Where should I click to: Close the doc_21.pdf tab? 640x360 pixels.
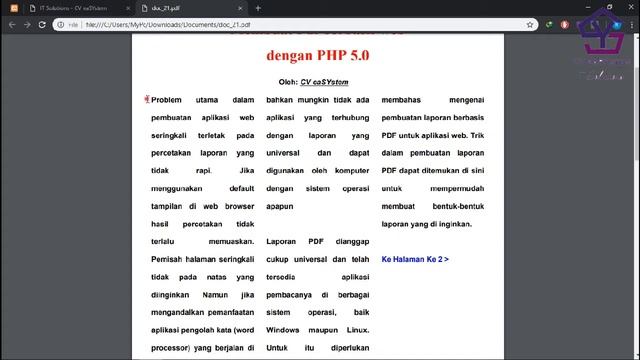coord(240,8)
